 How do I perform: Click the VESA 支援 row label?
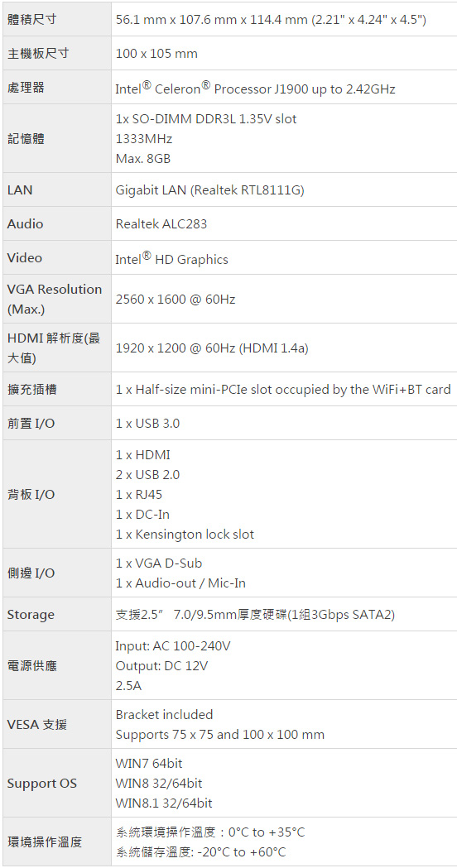[37, 724]
